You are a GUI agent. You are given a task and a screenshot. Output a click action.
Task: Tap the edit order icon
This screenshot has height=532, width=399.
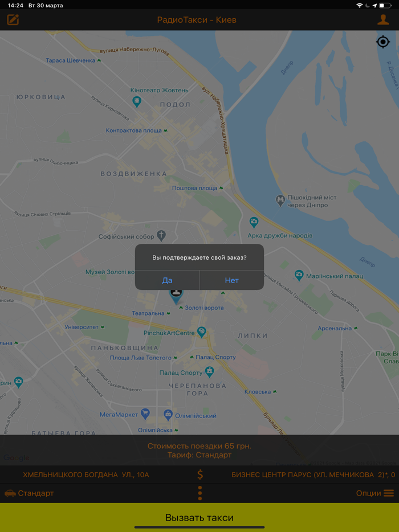click(13, 20)
